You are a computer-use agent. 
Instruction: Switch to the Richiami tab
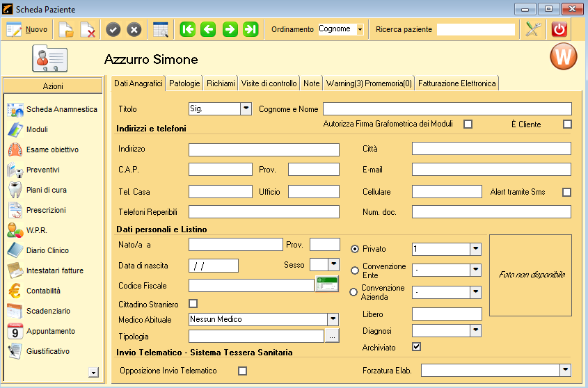(x=221, y=83)
